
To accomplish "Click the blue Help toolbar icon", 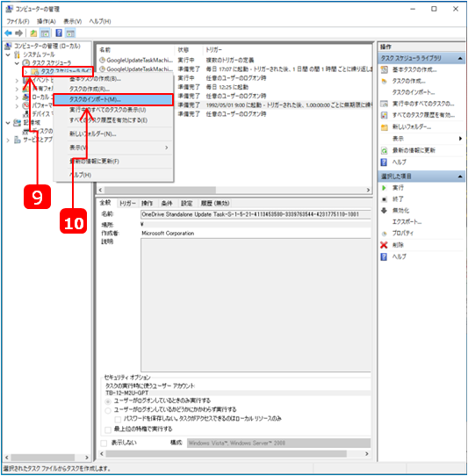I will (x=59, y=33).
